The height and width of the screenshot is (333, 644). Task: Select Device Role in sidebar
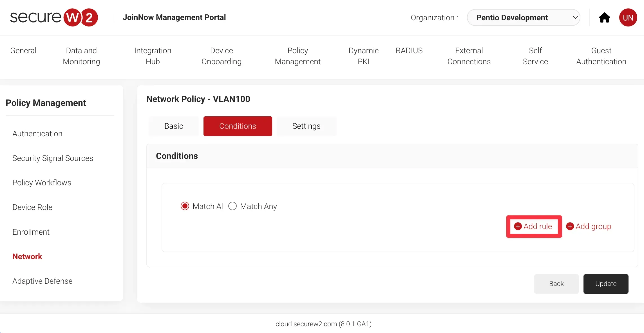point(32,207)
